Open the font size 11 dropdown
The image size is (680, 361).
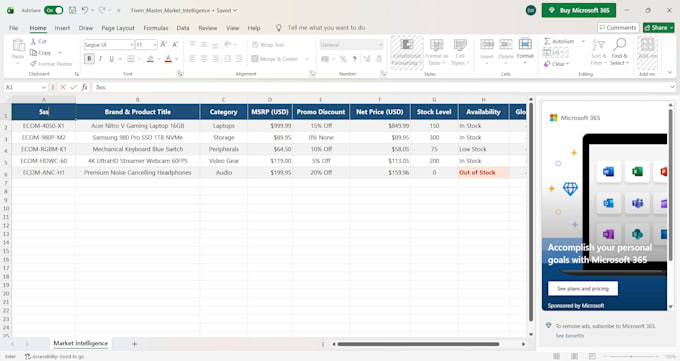(155, 45)
